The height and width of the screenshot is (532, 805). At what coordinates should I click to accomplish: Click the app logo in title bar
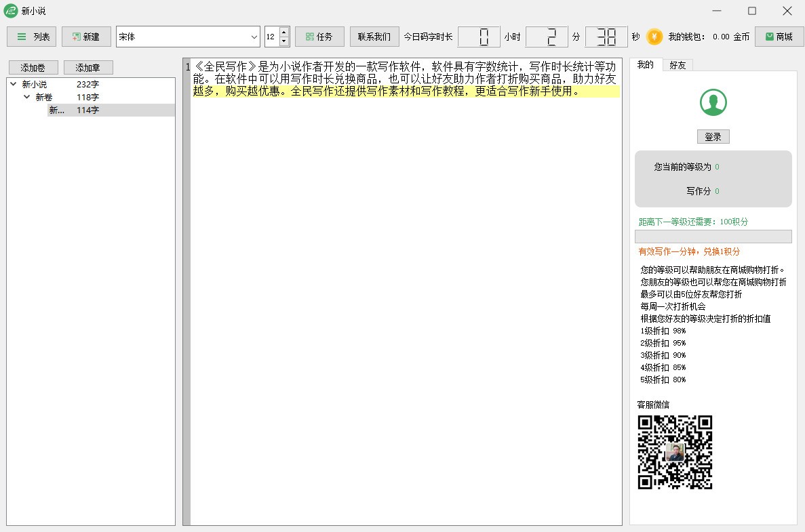pos(11,11)
